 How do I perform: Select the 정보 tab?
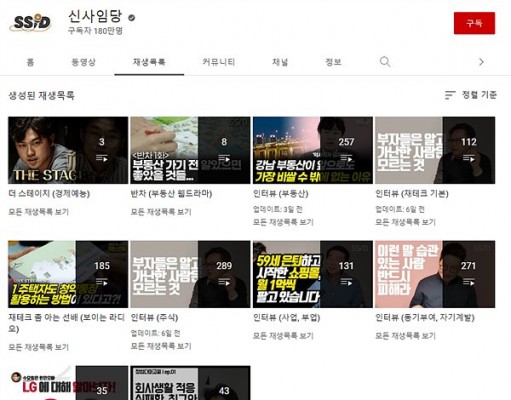coord(333,62)
